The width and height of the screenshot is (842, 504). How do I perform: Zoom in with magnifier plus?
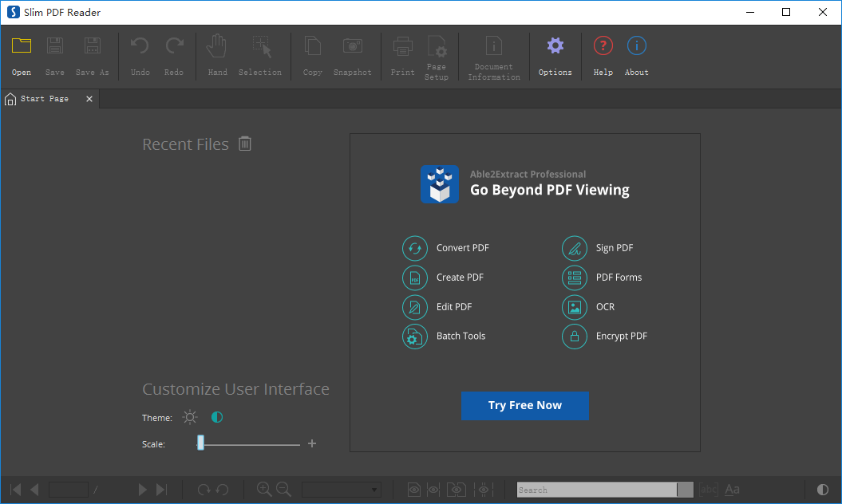coord(263,489)
